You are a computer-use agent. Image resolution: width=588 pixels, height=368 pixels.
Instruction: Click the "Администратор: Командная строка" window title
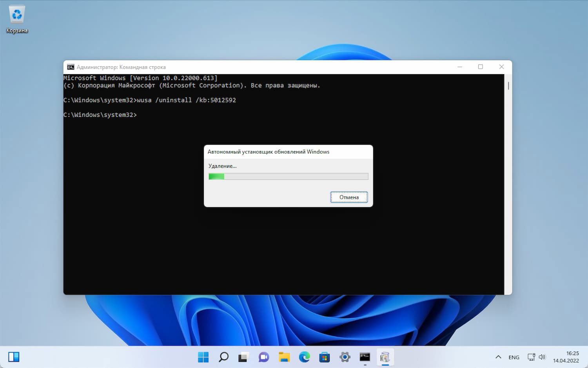121,67
